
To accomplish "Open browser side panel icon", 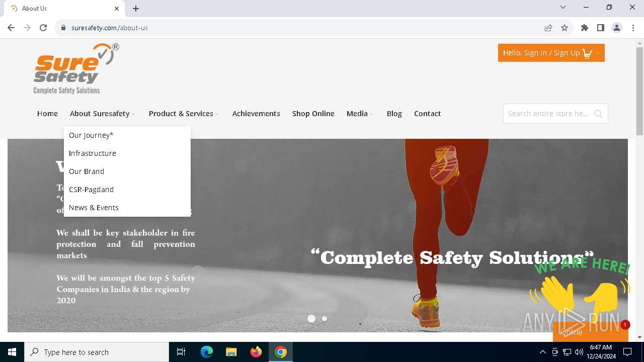I will click(601, 28).
